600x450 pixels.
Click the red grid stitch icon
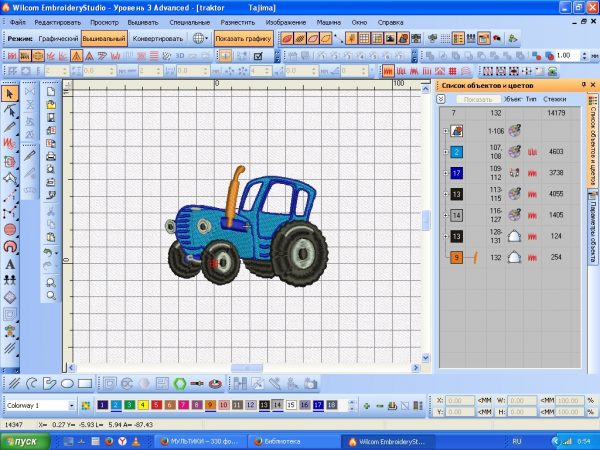(x=453, y=71)
